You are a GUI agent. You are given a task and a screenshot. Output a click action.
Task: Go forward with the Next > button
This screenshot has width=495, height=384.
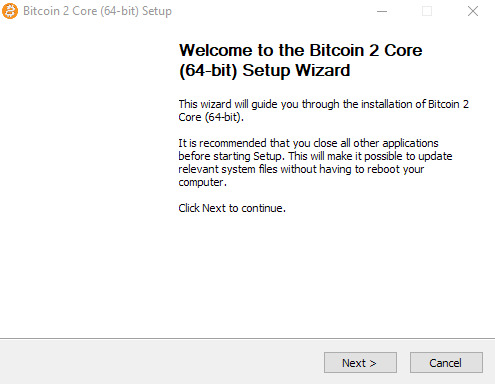click(360, 362)
